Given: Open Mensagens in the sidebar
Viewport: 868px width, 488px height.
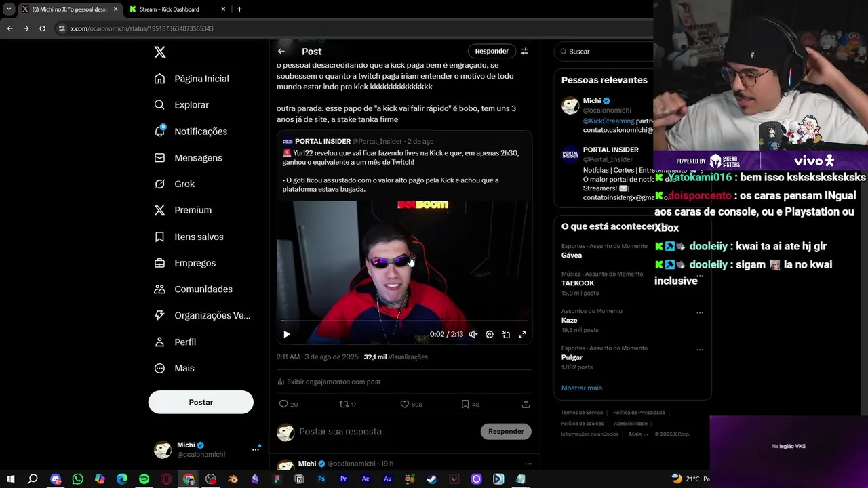Looking at the screenshot, I should (x=189, y=158).
